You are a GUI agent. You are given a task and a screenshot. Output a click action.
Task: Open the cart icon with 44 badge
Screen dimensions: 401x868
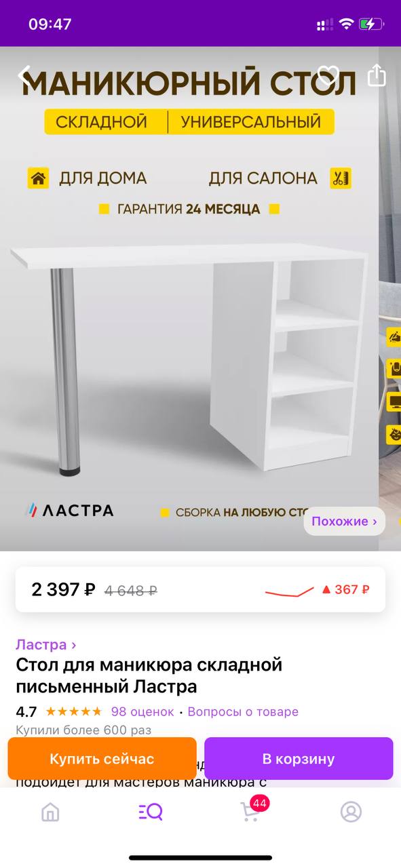pos(252,810)
